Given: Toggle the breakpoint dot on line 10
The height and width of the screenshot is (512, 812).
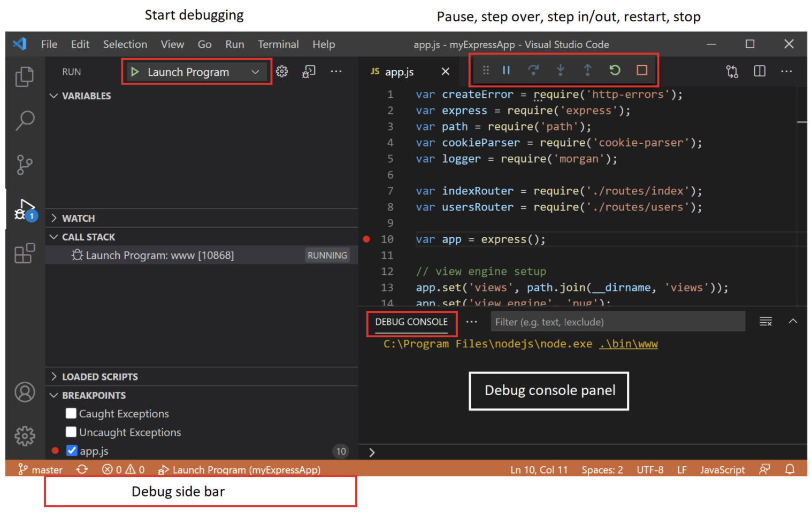Looking at the screenshot, I should pyautogui.click(x=366, y=239).
